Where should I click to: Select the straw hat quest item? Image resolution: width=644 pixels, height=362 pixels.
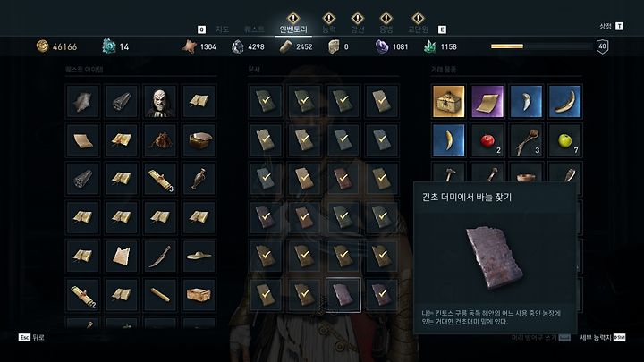tap(199, 256)
